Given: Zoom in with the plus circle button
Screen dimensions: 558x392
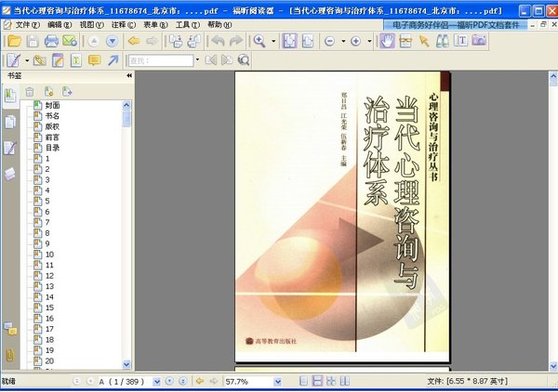Looking at the screenshot, I should click(x=355, y=41).
